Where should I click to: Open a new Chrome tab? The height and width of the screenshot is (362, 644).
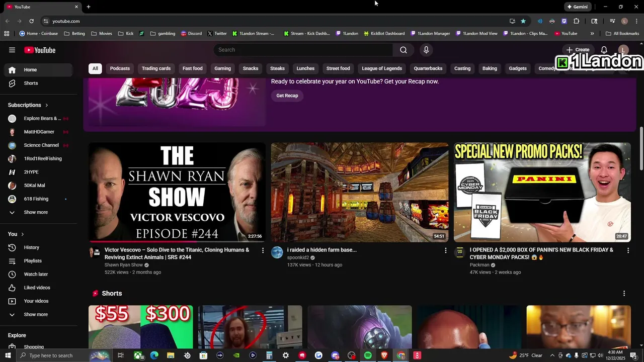[89, 7]
